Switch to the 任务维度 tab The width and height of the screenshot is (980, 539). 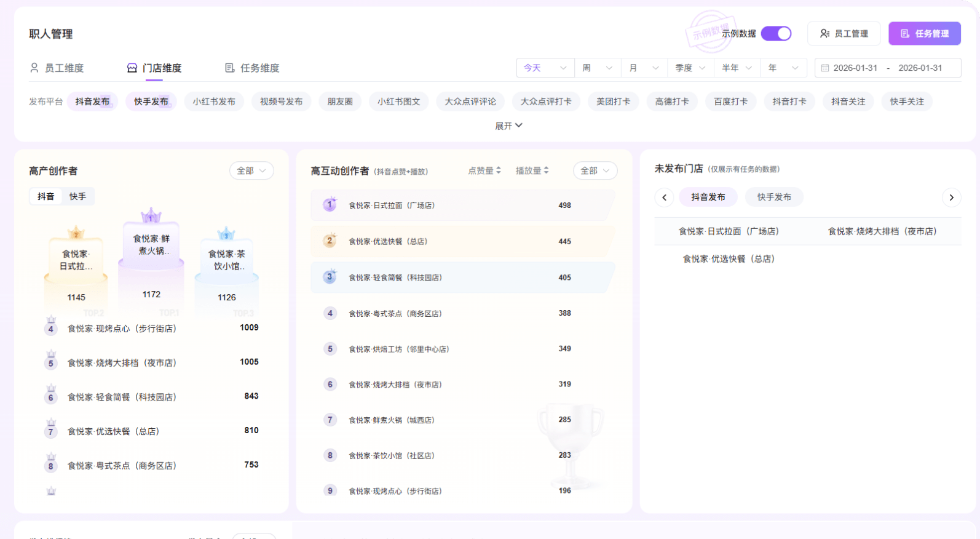pyautogui.click(x=252, y=68)
